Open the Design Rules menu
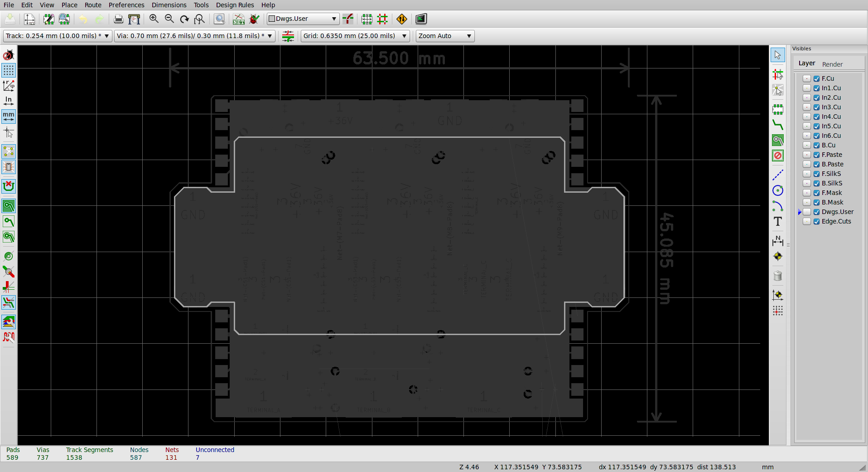Image resolution: width=868 pixels, height=472 pixels. tap(235, 5)
